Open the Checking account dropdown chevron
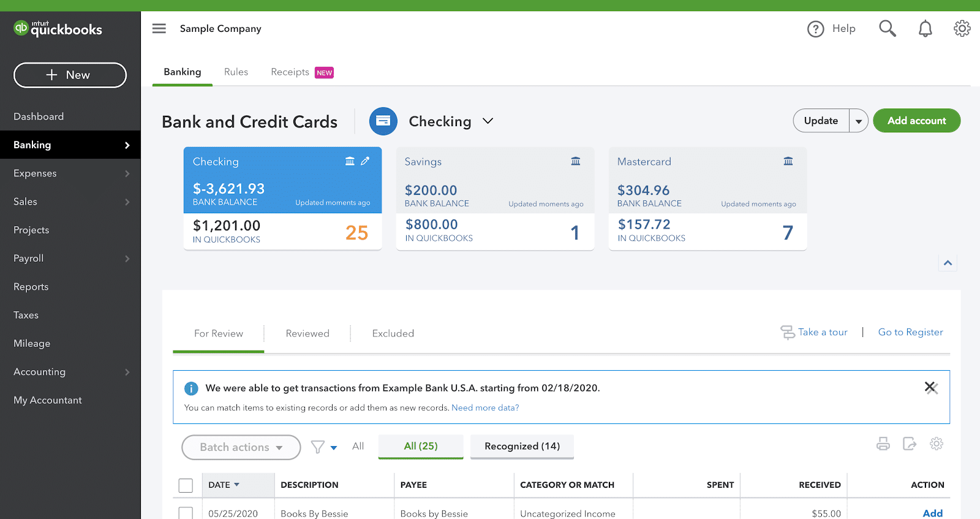 [x=488, y=121]
